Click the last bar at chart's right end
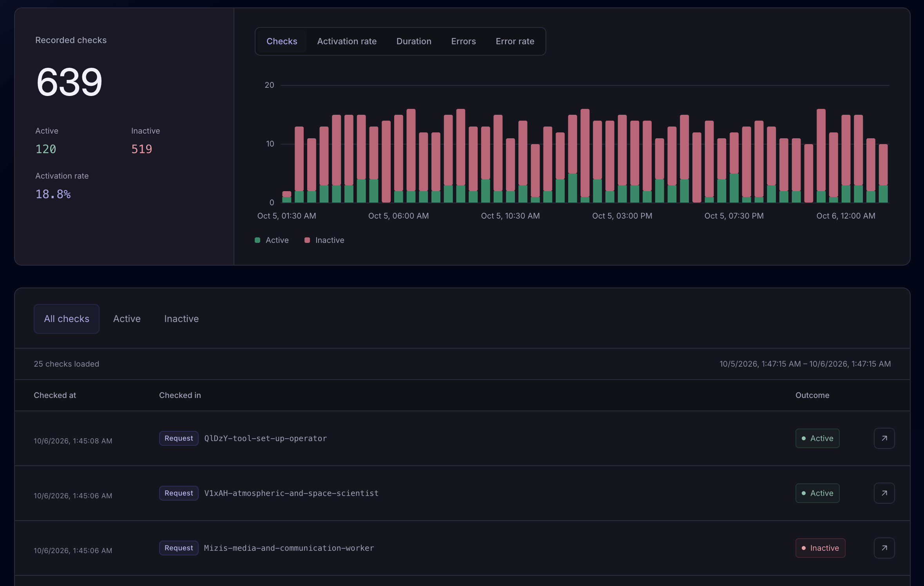924x586 pixels. click(x=883, y=173)
